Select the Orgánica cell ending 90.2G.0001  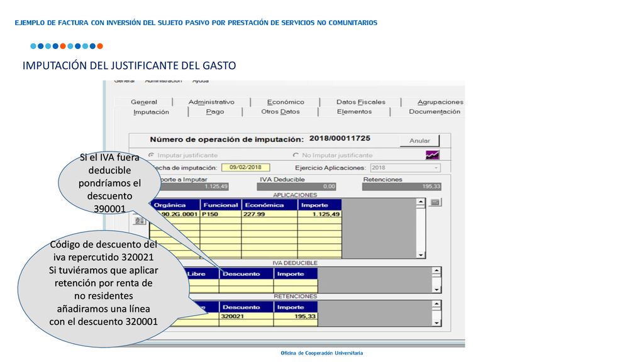click(x=175, y=214)
